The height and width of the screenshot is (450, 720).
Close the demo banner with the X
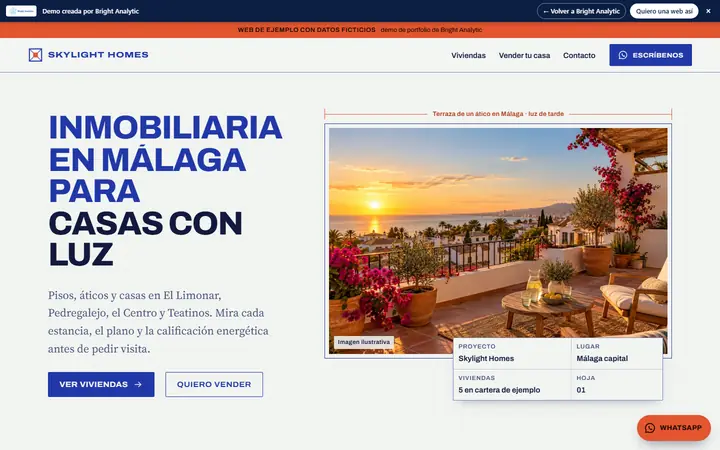point(708,11)
